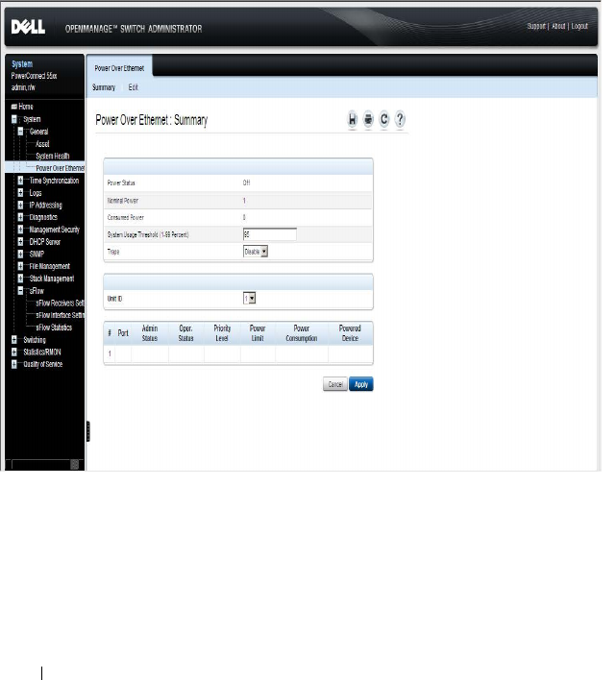Click the System Usage Threshold input field
616x680 pixels.
(x=270, y=234)
